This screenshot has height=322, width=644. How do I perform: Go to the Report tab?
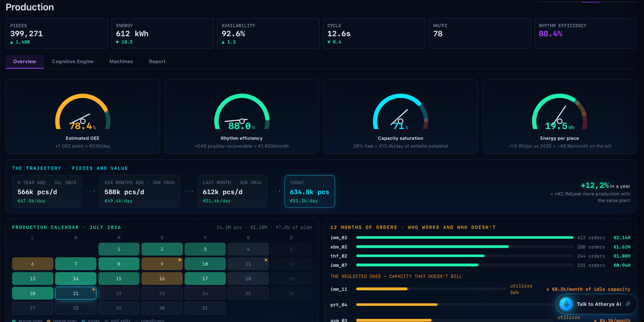[x=157, y=62]
